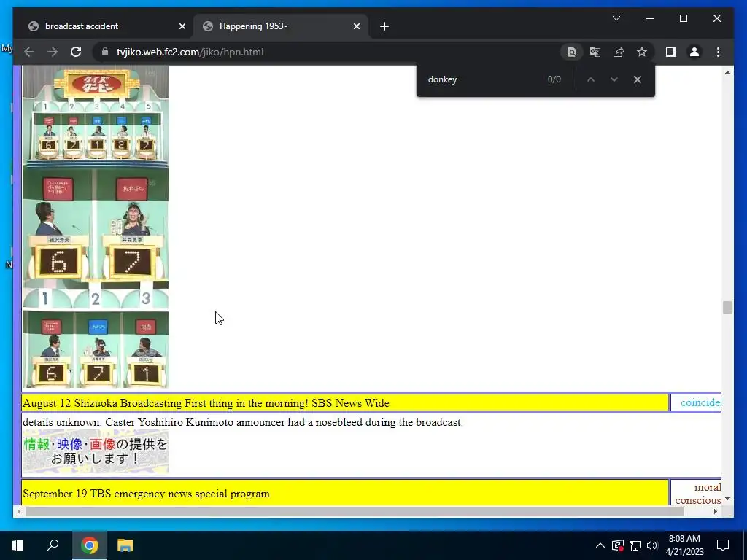Open the network tray icon

pyautogui.click(x=635, y=545)
